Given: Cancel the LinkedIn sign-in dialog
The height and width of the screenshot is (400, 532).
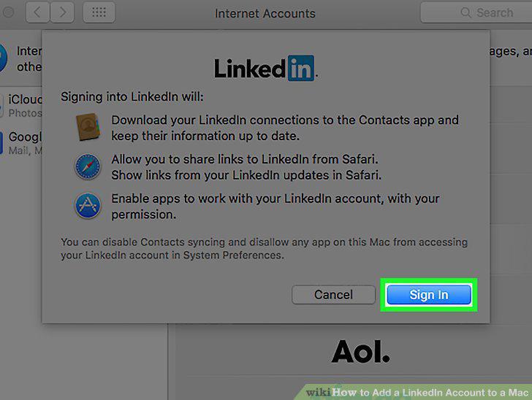Looking at the screenshot, I should coord(333,295).
